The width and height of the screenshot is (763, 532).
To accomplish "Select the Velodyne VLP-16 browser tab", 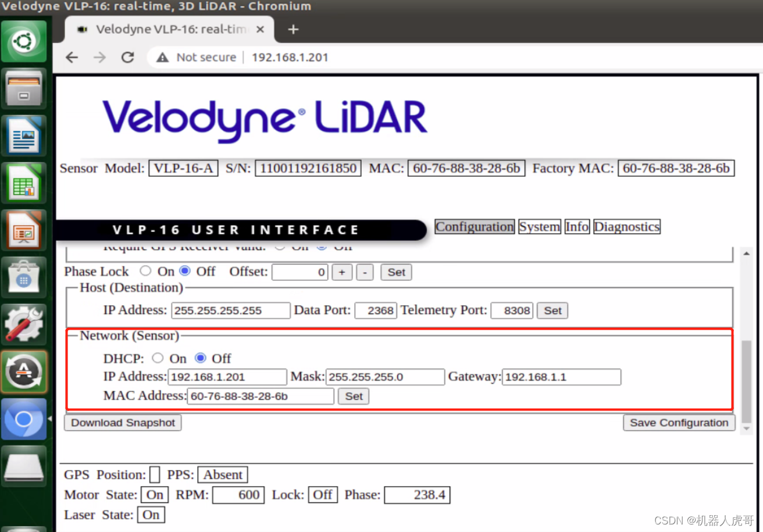I will [x=169, y=29].
